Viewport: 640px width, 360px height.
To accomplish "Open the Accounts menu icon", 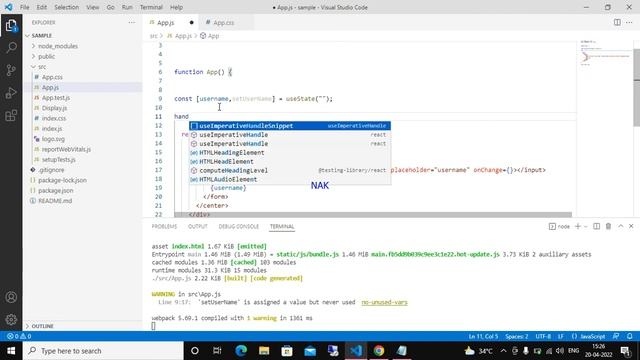I will [11, 297].
